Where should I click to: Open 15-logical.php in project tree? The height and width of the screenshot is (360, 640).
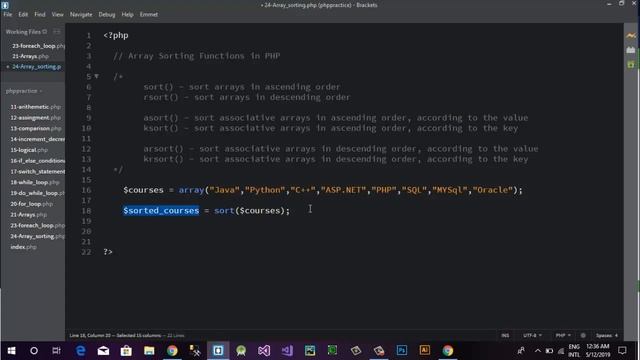(29, 150)
